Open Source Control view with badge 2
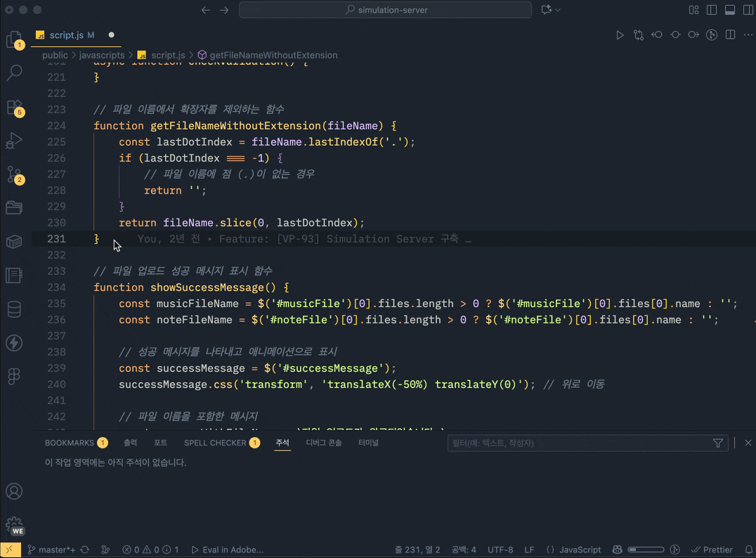 point(14,174)
